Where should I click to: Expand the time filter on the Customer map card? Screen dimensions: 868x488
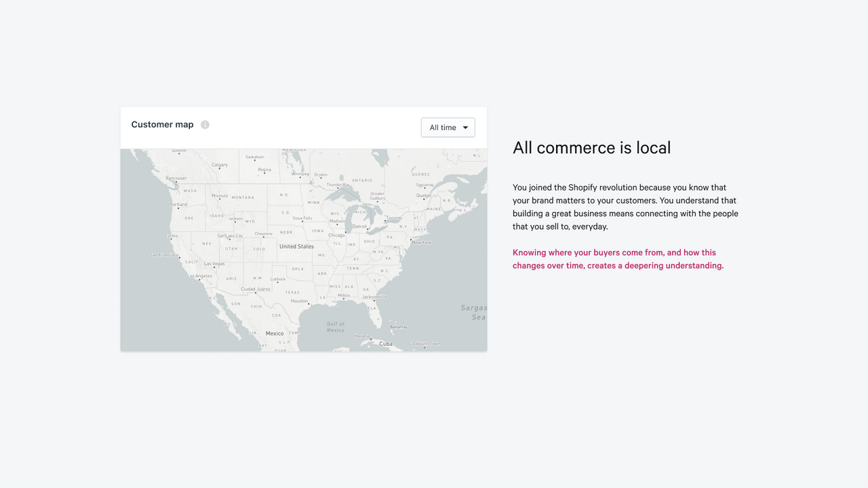tap(448, 127)
